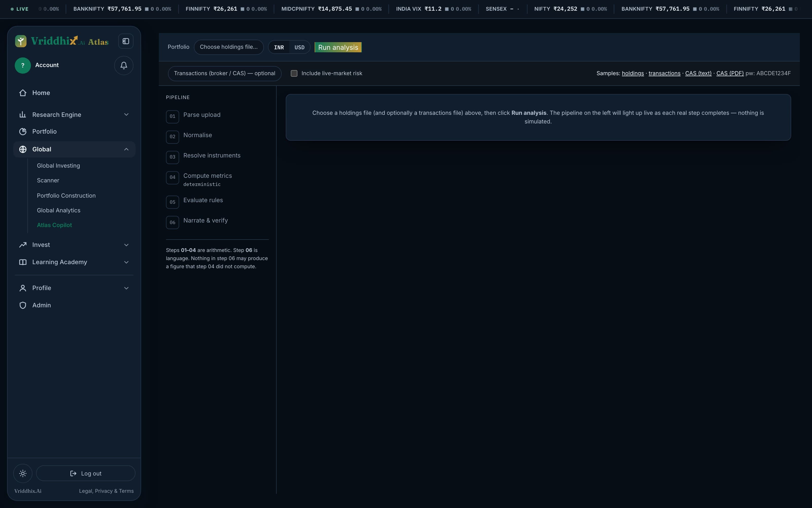The width and height of the screenshot is (812, 508).
Task: Open Portfolio Construction submenu item
Action: (66, 196)
